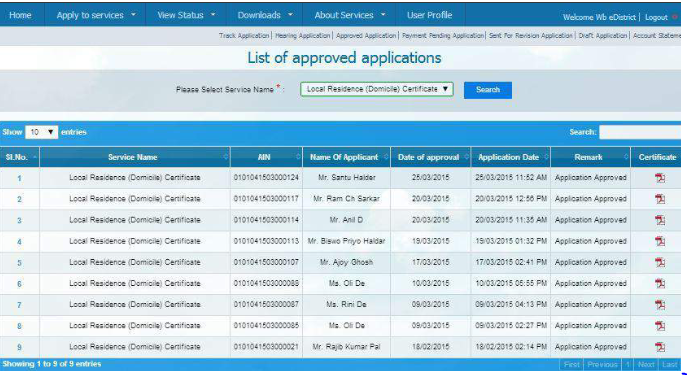Focus the table Search input field
The height and width of the screenshot is (375, 687).
point(640,132)
